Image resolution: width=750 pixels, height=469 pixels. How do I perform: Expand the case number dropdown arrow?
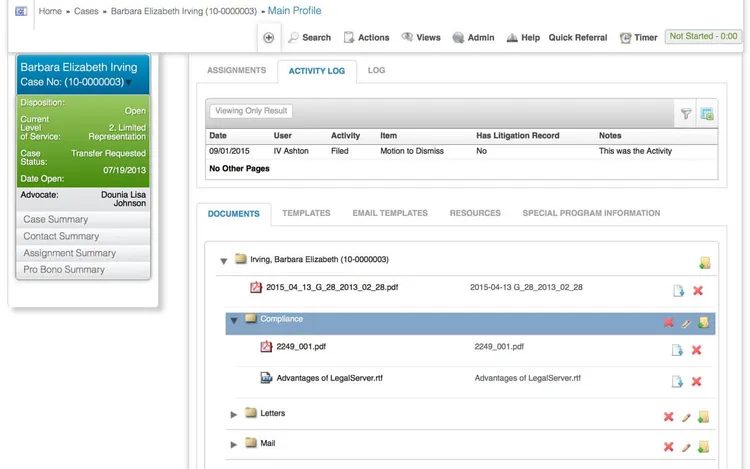[x=129, y=83]
